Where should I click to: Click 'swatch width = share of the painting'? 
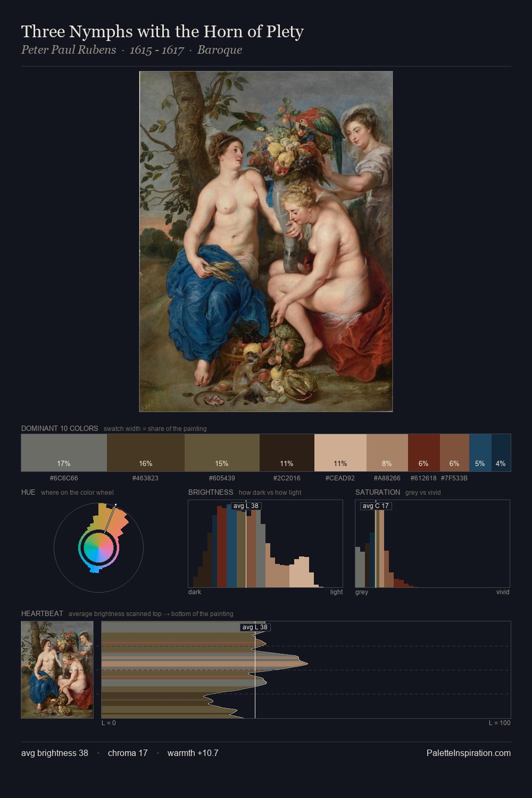tap(155, 429)
